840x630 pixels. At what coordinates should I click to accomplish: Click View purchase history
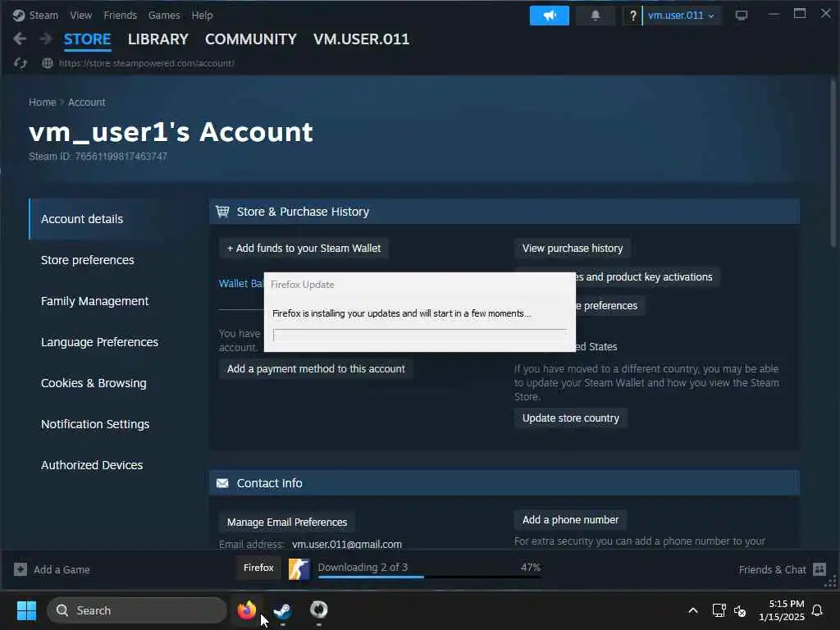[x=572, y=249]
